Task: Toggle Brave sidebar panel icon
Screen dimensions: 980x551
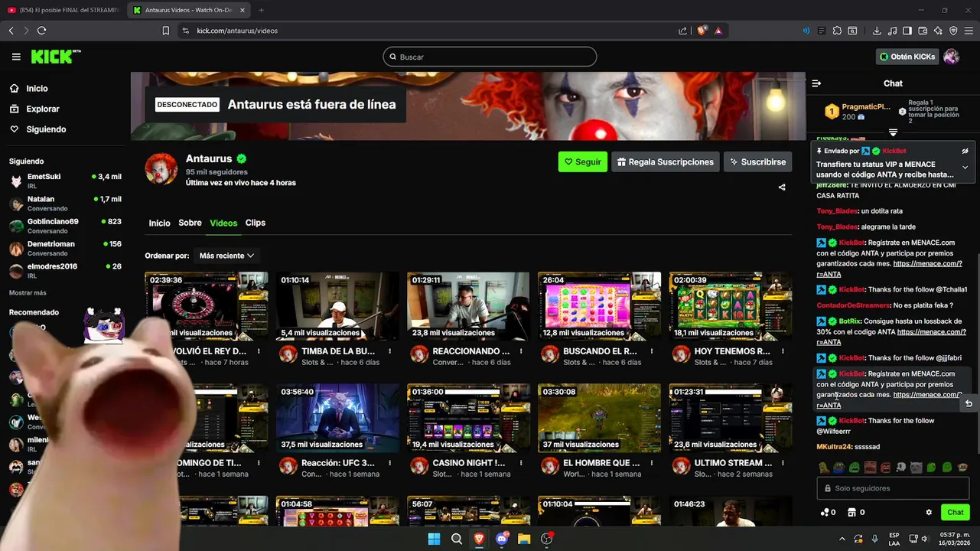Action: [x=907, y=31]
